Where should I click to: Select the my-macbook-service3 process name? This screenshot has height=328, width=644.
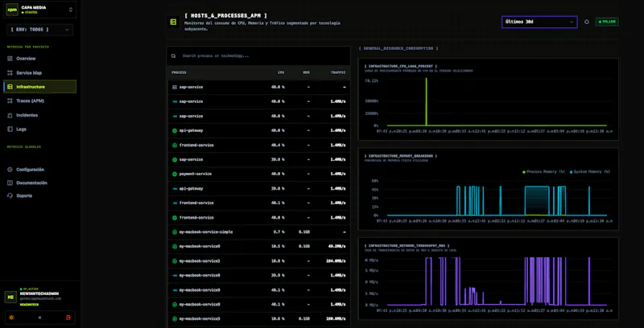[x=199, y=319]
